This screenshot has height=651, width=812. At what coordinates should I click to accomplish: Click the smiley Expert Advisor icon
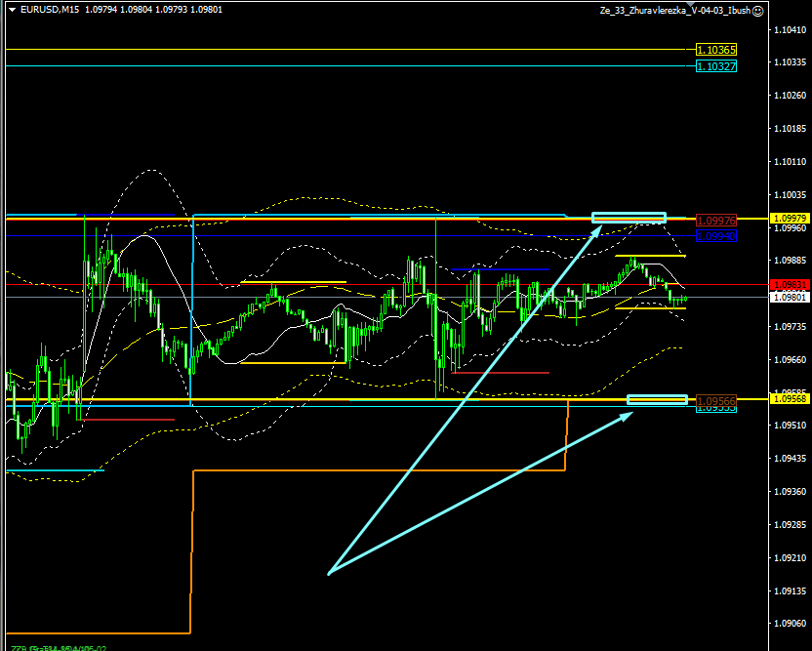pos(757,11)
